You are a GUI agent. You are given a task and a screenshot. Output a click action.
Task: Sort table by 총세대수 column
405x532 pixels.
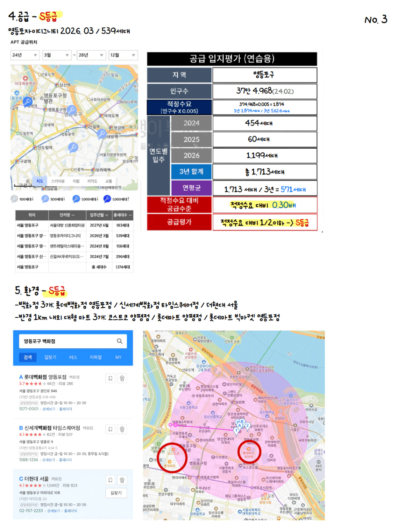(123, 215)
